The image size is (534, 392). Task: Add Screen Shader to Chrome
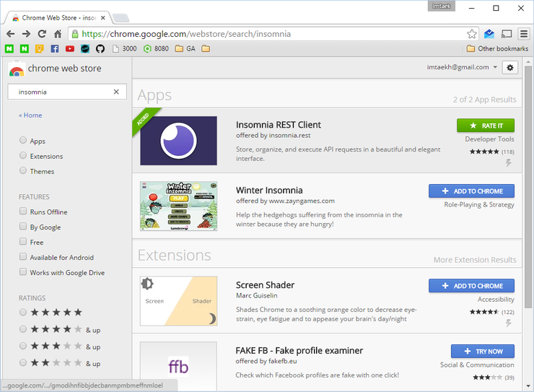[471, 286]
